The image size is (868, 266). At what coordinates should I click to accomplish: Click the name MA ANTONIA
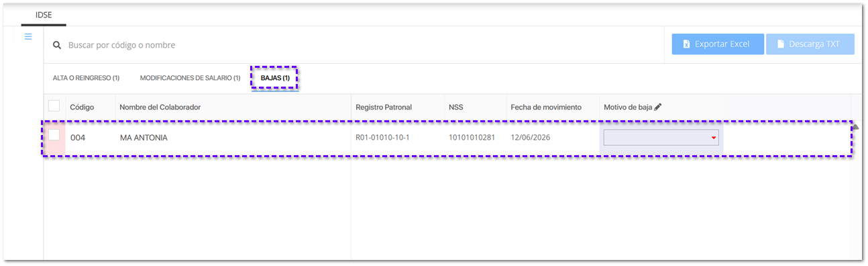pyautogui.click(x=144, y=138)
